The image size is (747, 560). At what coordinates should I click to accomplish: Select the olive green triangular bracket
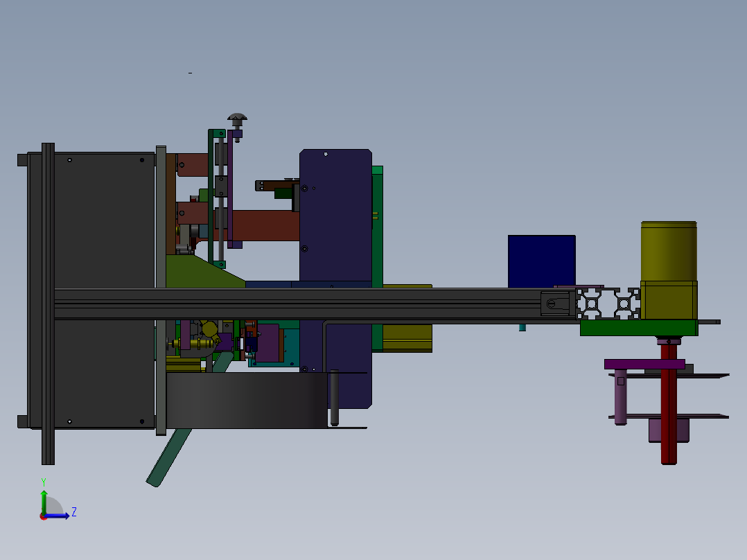200,273
